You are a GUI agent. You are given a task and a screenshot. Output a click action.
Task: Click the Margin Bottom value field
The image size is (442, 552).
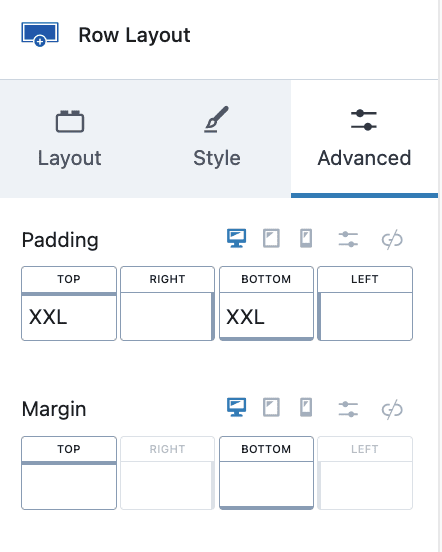pyautogui.click(x=266, y=484)
